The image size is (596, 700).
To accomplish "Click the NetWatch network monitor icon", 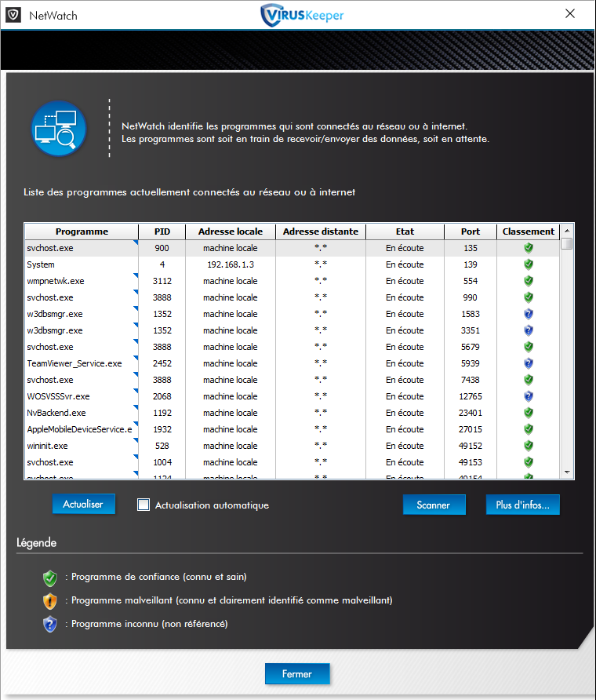I will point(60,129).
